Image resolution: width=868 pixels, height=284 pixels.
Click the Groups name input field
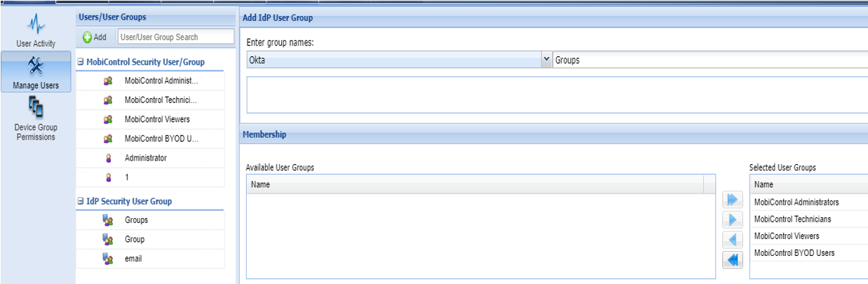point(708,60)
